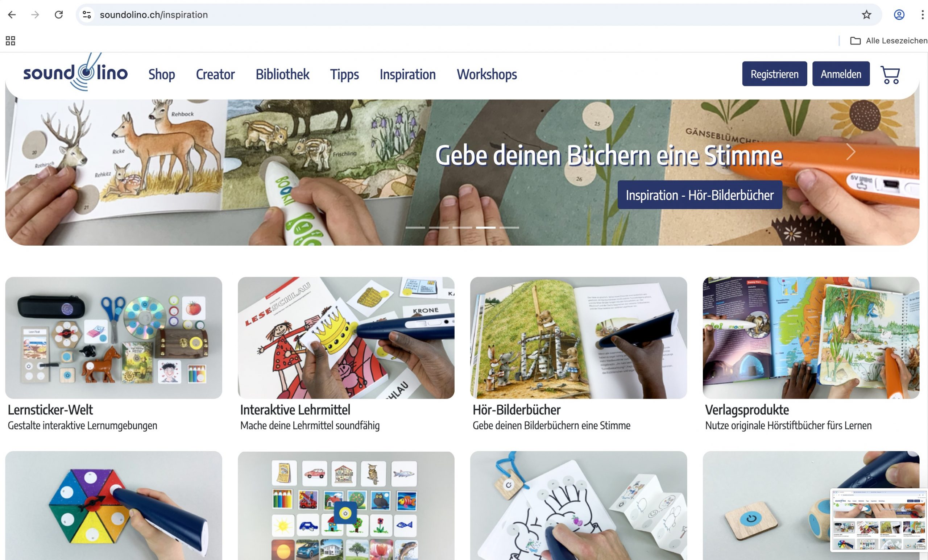
Task: View site information icon in address bar
Action: click(87, 15)
